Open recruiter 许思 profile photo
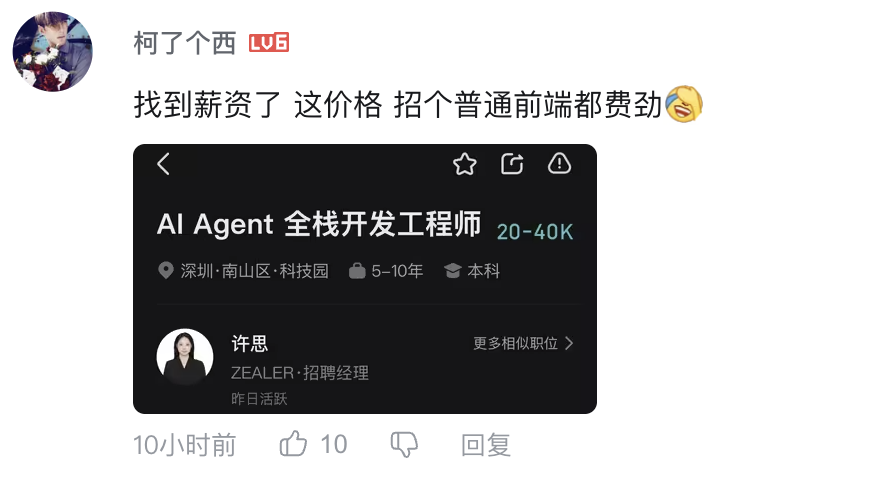This screenshot has width=882, height=490. pos(184,357)
